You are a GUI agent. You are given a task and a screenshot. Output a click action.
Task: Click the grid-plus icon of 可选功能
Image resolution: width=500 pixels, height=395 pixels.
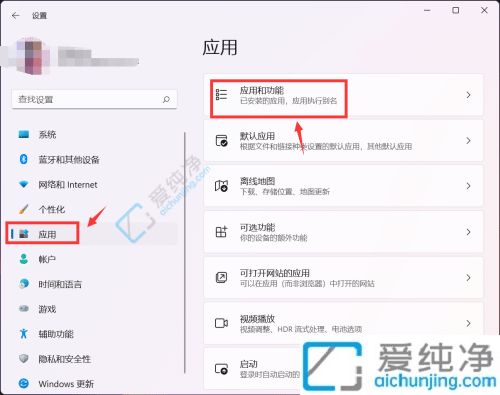coord(221,232)
